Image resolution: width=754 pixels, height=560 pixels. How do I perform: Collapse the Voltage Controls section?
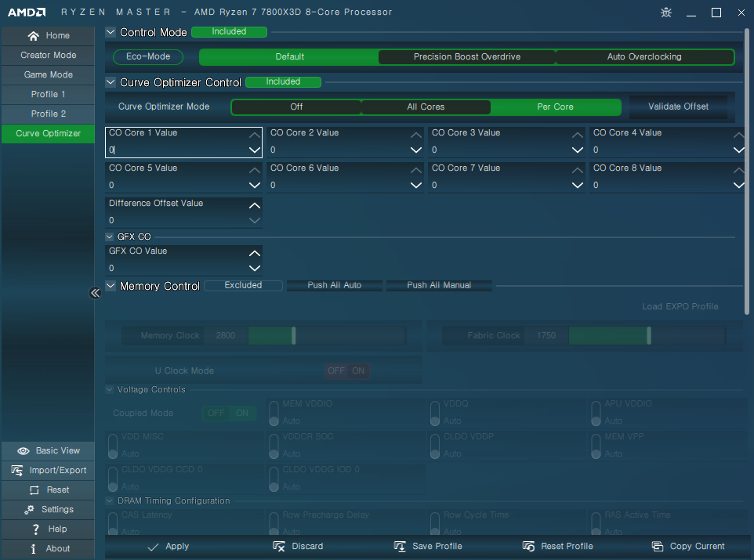tap(110, 389)
